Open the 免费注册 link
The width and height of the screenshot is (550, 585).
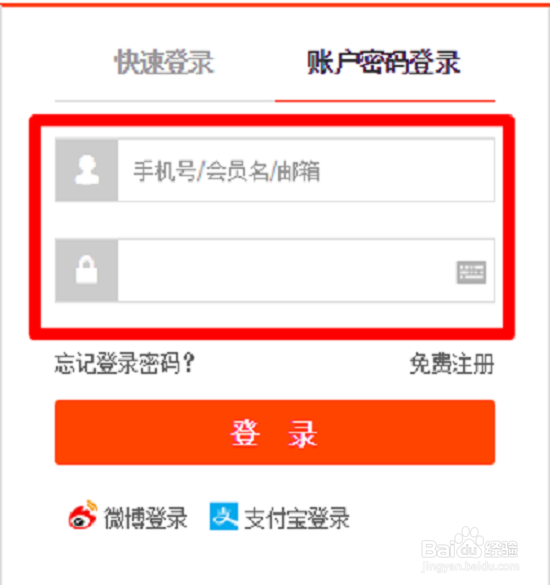pos(452,363)
